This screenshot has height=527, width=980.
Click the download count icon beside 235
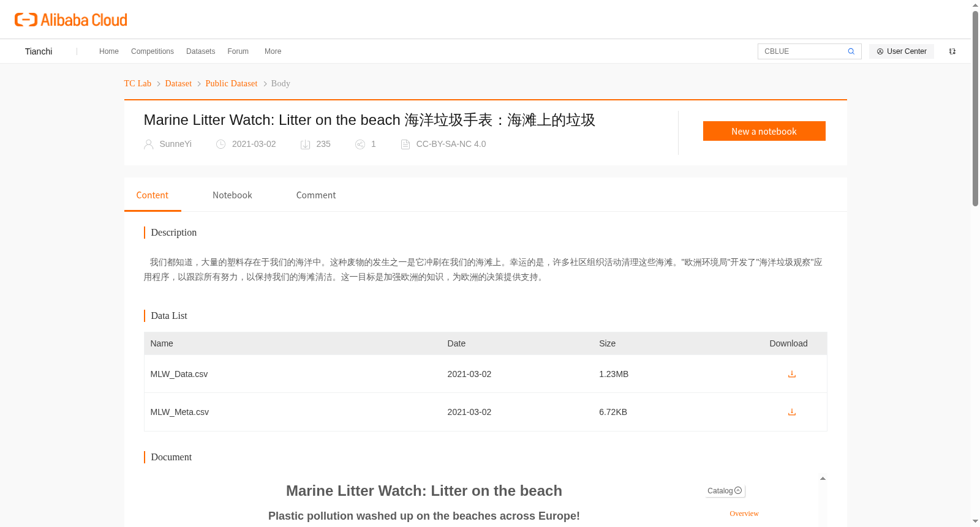click(x=305, y=144)
